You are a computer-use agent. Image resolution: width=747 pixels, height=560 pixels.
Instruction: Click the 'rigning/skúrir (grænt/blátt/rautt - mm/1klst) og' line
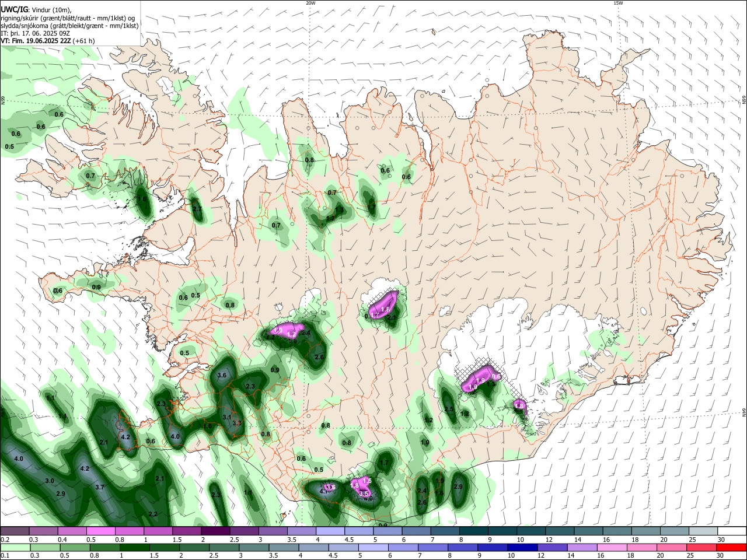pyautogui.click(x=68, y=18)
